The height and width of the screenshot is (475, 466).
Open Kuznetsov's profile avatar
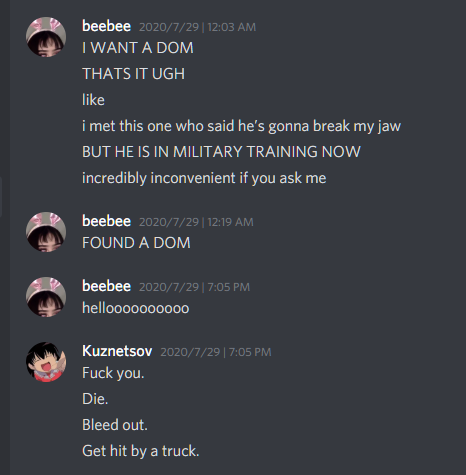pyautogui.click(x=46, y=362)
